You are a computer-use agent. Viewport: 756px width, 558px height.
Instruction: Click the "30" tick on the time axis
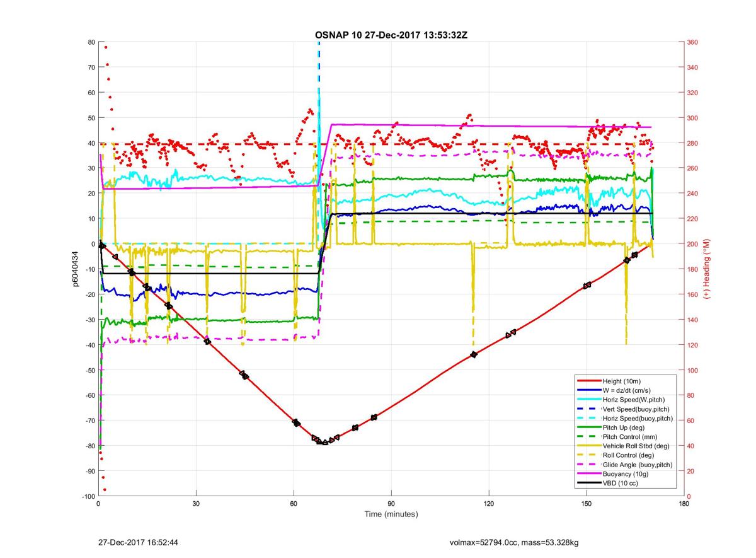pos(196,504)
